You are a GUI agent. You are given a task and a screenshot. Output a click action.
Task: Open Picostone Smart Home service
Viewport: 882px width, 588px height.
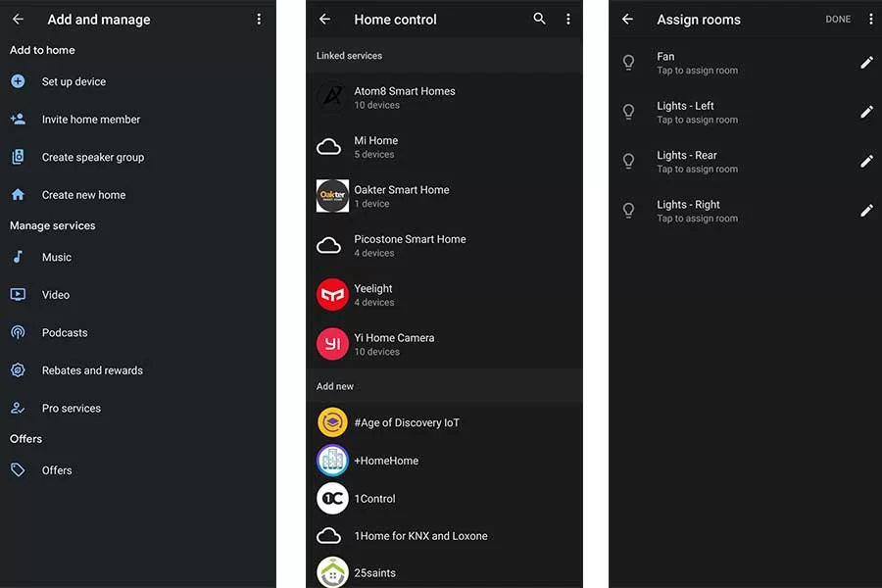[444, 245]
